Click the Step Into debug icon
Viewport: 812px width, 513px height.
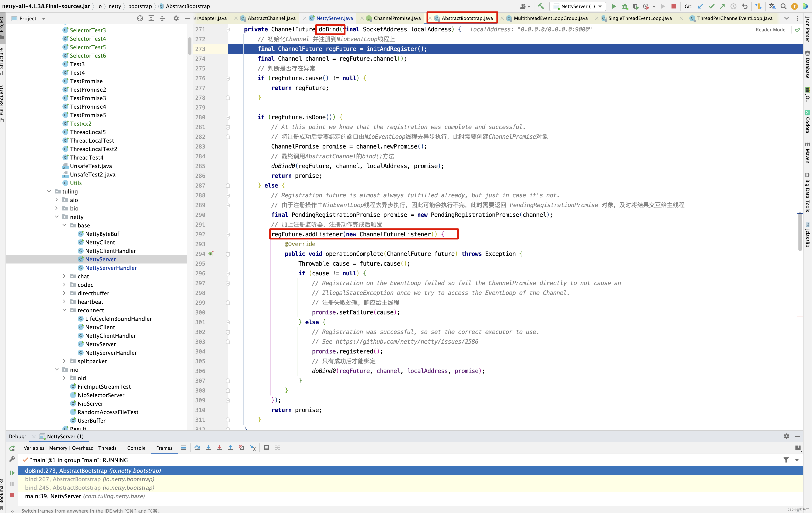pos(208,448)
